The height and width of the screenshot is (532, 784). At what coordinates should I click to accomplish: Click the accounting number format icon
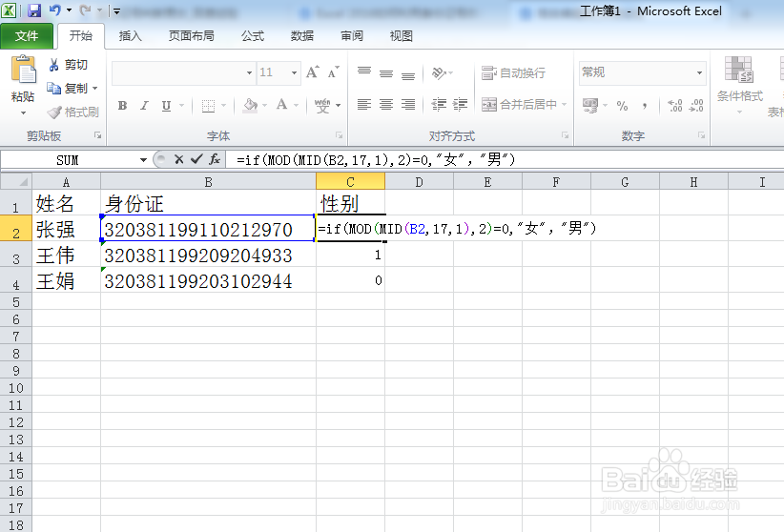point(590,106)
